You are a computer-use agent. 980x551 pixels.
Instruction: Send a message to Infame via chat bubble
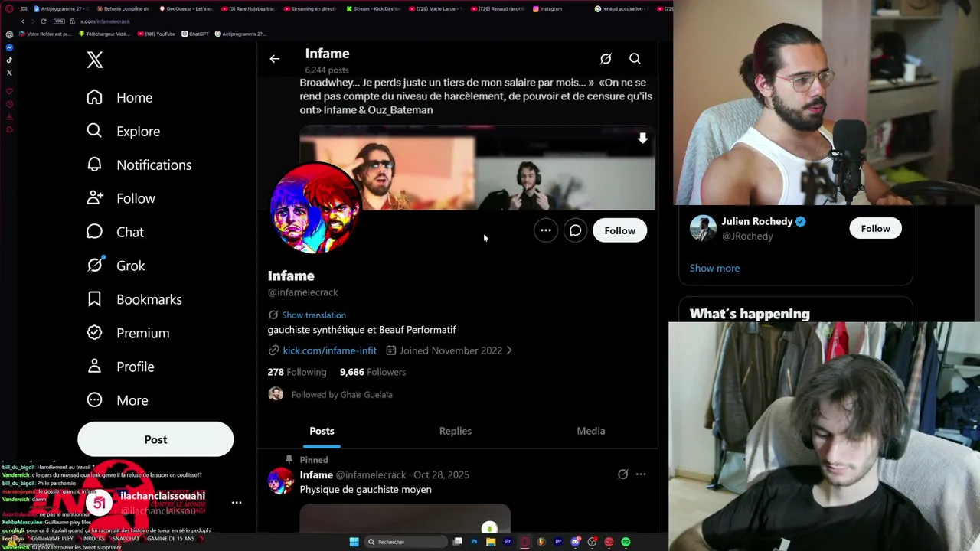[x=575, y=230]
